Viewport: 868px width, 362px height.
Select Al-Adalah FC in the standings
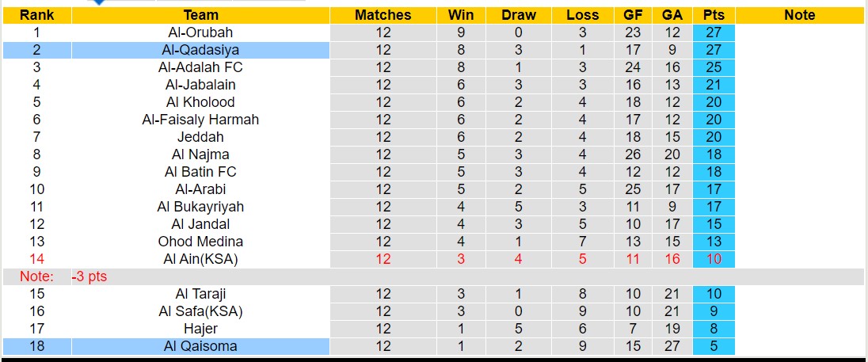coord(200,67)
